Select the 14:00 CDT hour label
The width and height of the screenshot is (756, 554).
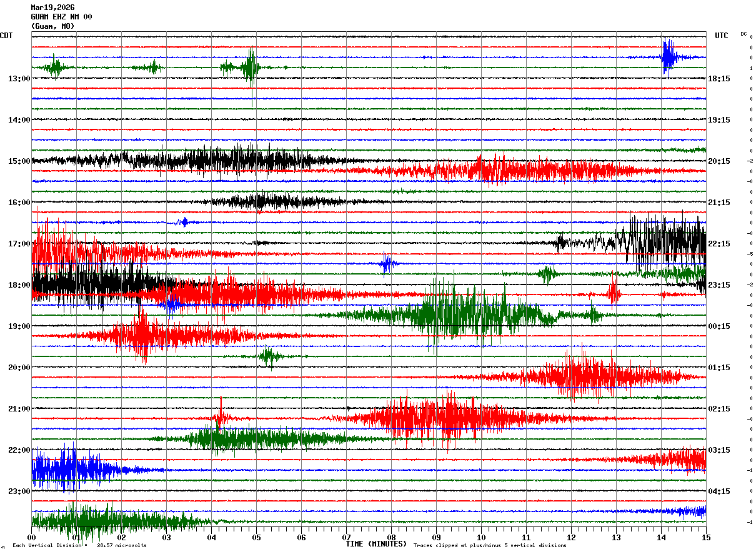[x=19, y=120]
